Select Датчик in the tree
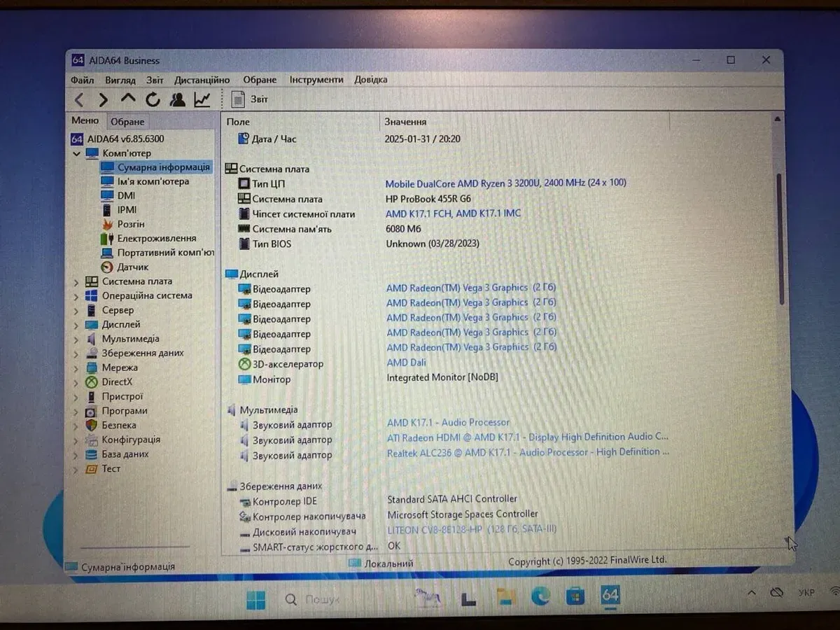 (x=132, y=267)
